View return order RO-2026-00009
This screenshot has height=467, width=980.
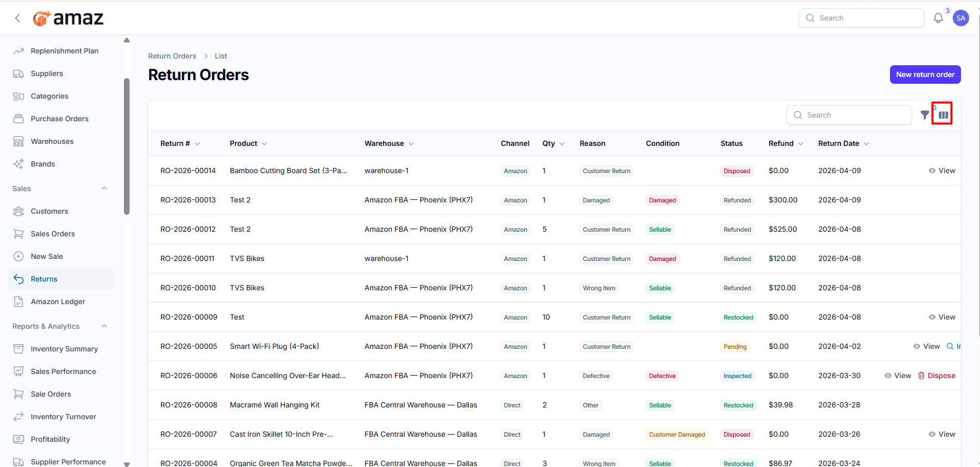tap(942, 317)
